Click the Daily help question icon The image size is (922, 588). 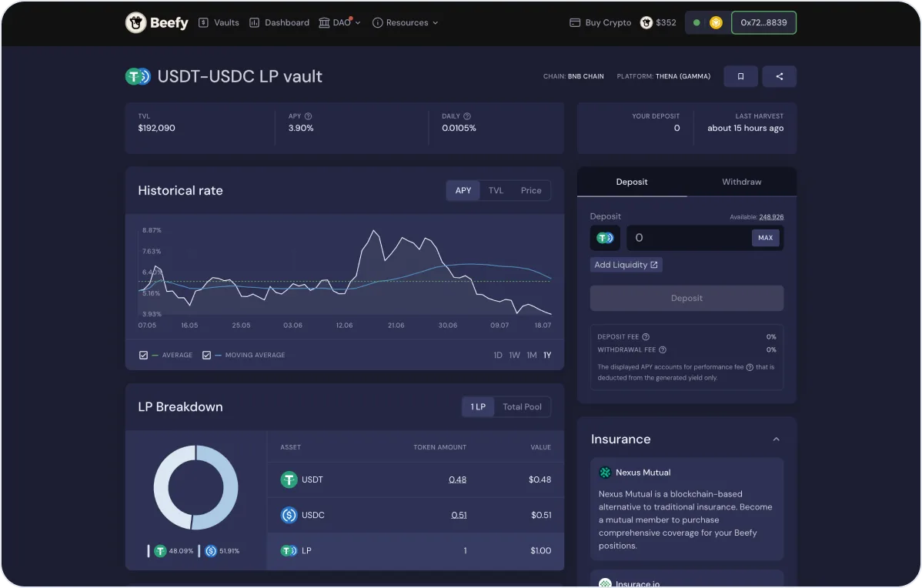(467, 116)
